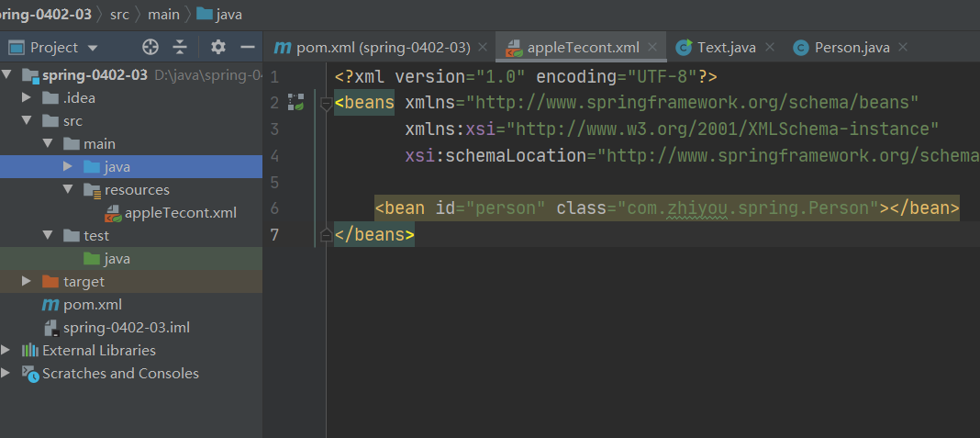
Task: Select the main folder row
Action: [131, 144]
